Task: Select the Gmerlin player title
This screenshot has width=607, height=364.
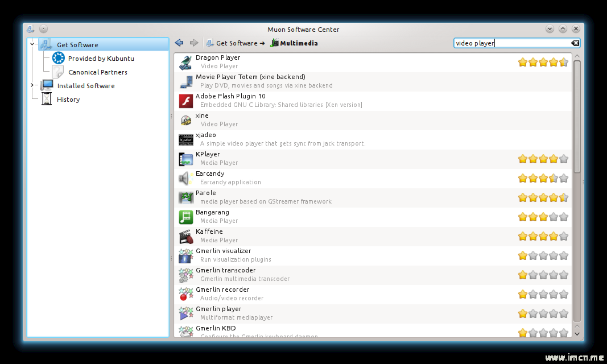Action: coord(218,309)
